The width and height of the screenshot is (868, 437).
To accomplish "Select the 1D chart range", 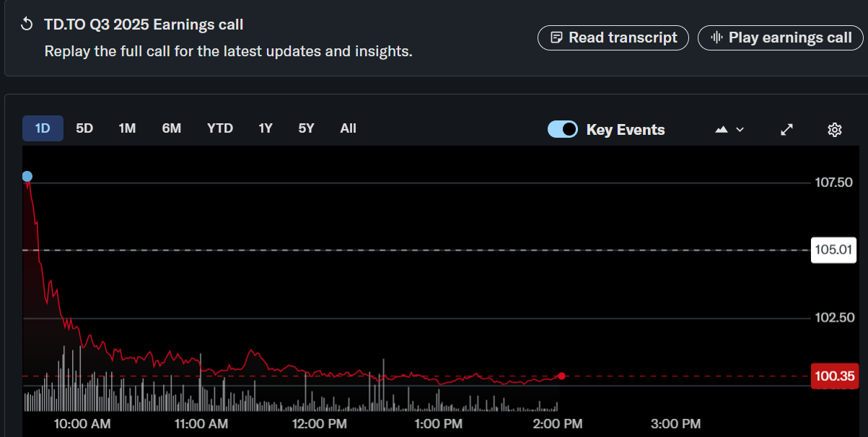I will [x=43, y=128].
